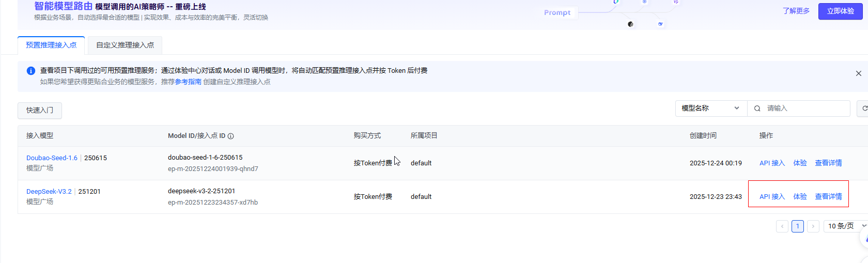
Task: Click the 按Token付费 cell in DeepSeek row
Action: tap(373, 197)
